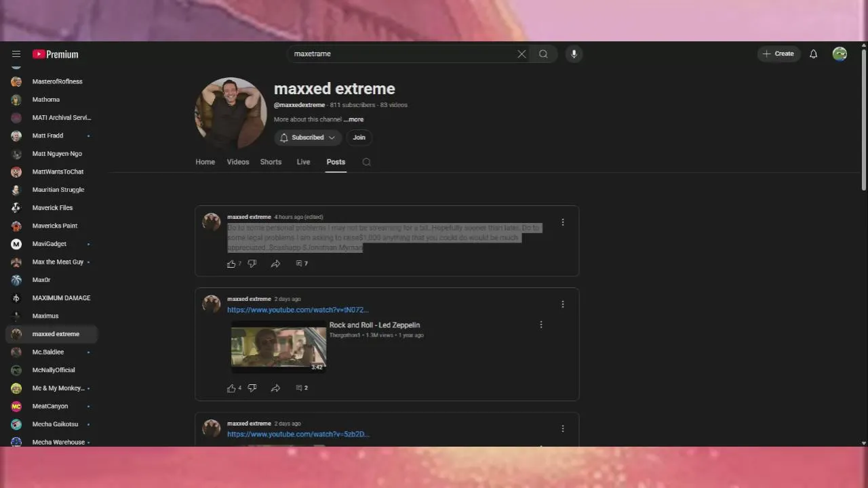Image resolution: width=868 pixels, height=488 pixels.
Task: Open the youtube.com/watch?v=5zb2D link
Action: [x=298, y=434]
